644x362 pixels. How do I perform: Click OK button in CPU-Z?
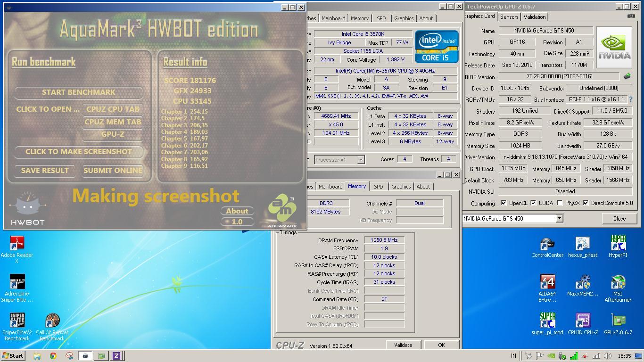441,345
